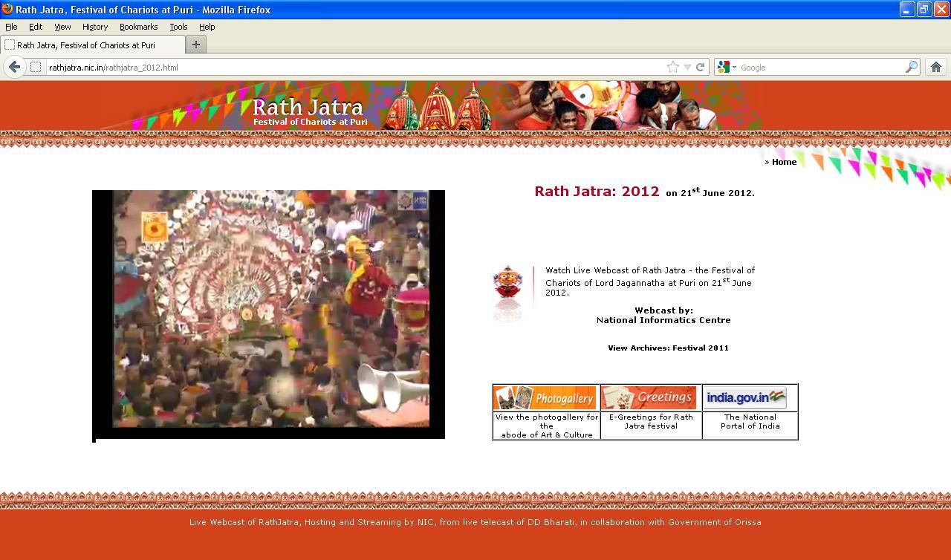Viewport: 951px width, 560px height.
Task: Open the Firefox Home page icon
Action: (936, 67)
